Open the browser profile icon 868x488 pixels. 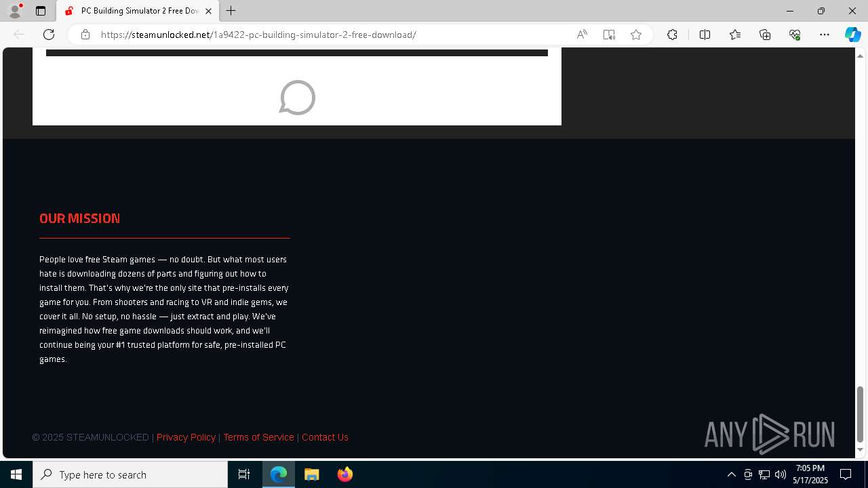pos(15,11)
